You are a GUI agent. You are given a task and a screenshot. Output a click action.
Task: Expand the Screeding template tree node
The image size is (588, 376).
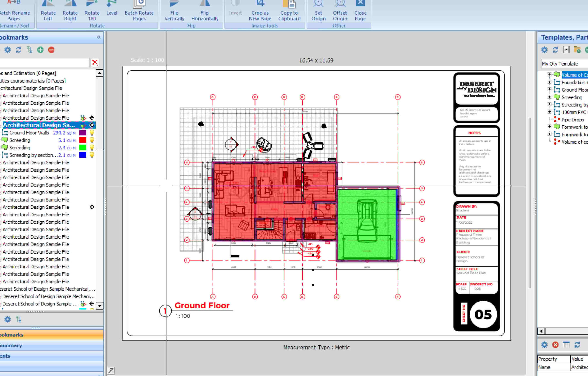[549, 97]
